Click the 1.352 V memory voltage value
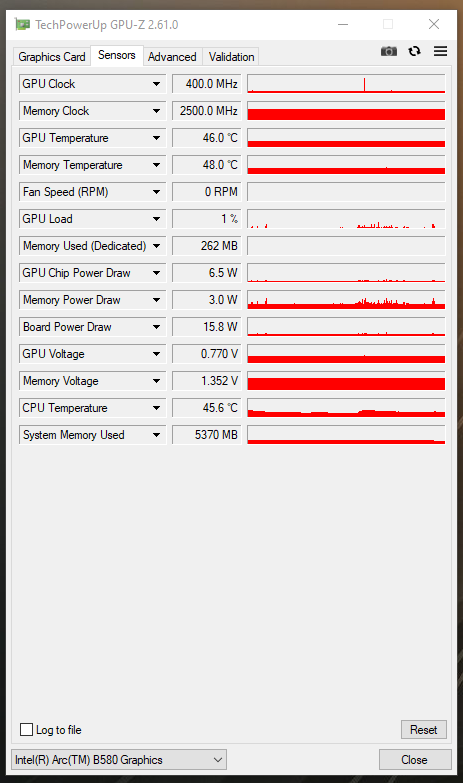This screenshot has width=463, height=783. pyautogui.click(x=207, y=381)
